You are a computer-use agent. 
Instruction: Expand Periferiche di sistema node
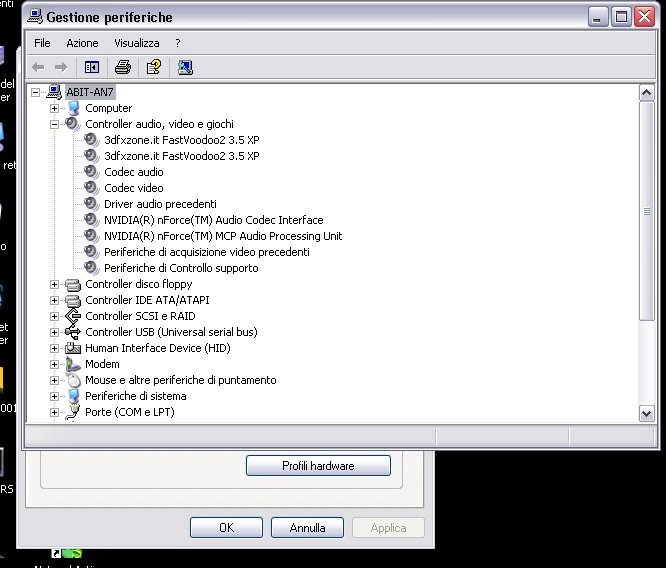click(x=54, y=396)
